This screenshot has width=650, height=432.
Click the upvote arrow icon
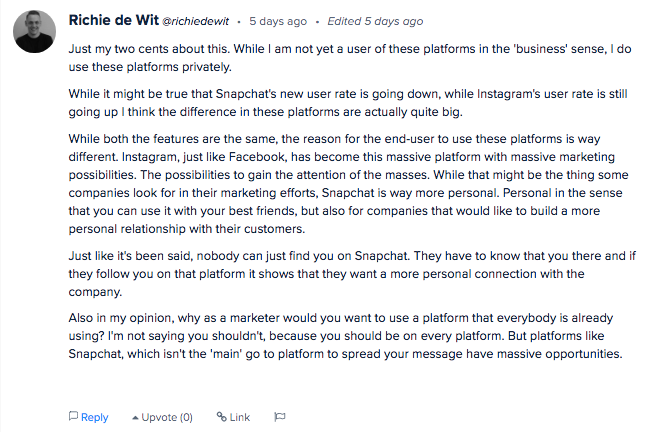tap(135, 418)
